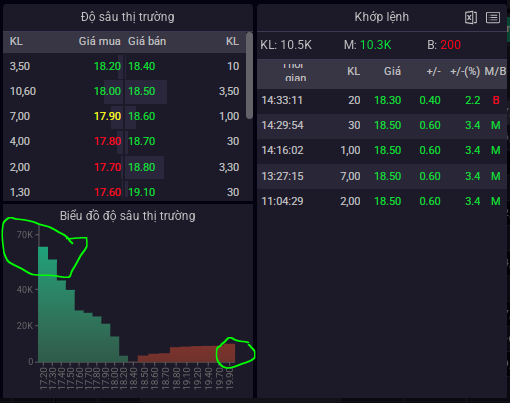The width and height of the screenshot is (510, 403).
Task: Click the Độ sâu thị trường panel title
Action: point(128,17)
